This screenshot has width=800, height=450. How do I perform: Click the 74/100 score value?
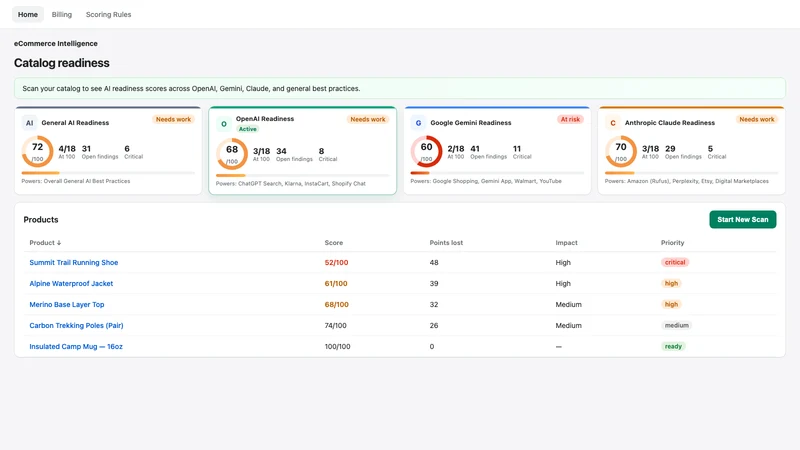pos(335,325)
